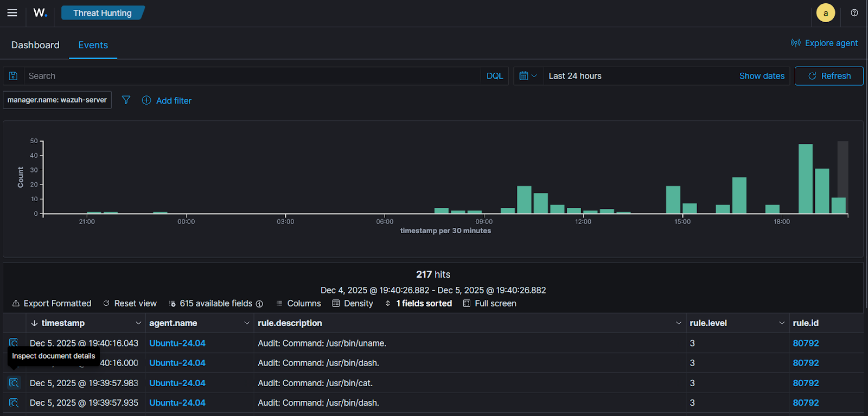Viewport: 868px width, 416px height.
Task: Open the hamburger navigation menu
Action: 12,12
